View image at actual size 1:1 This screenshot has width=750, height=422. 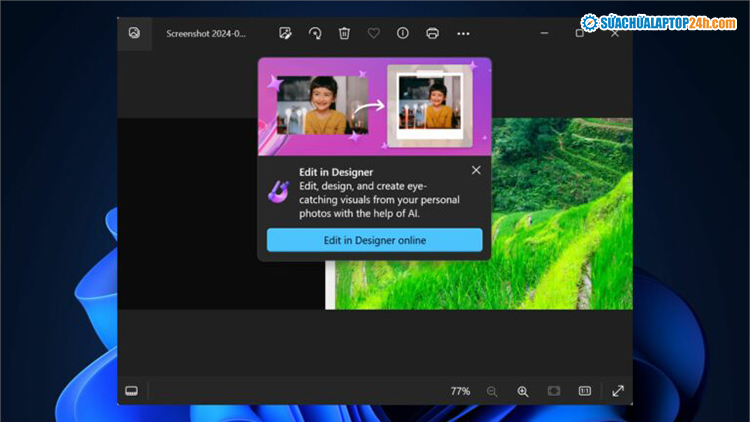coord(585,391)
